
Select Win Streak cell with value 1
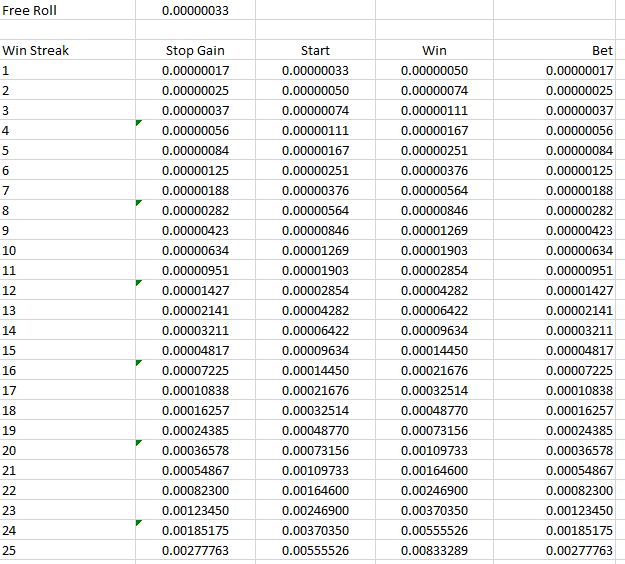tap(67, 70)
